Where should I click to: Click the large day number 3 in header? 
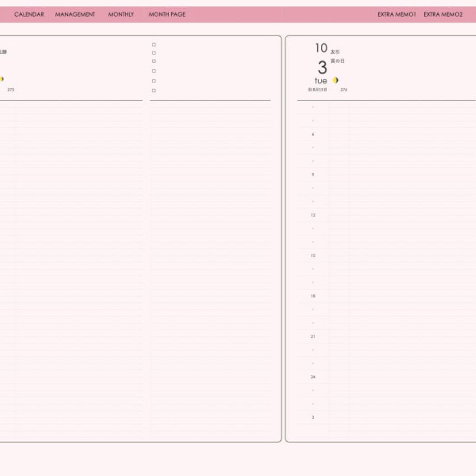click(x=322, y=67)
